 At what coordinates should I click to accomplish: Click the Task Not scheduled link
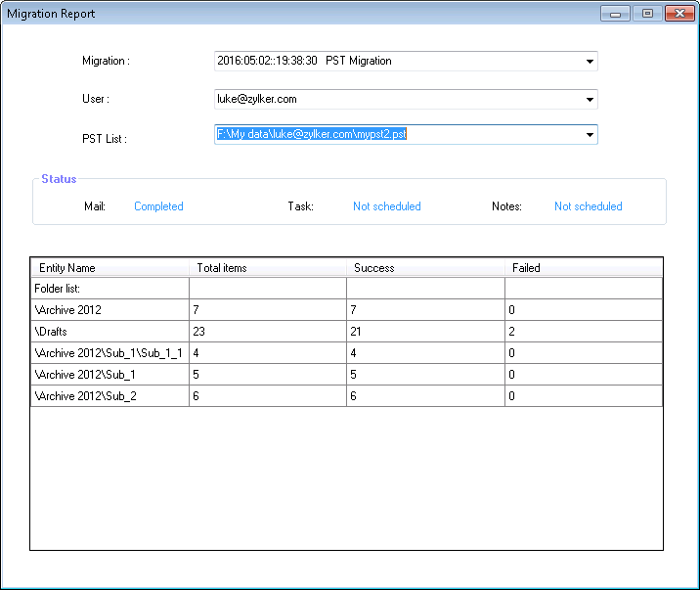pos(386,206)
